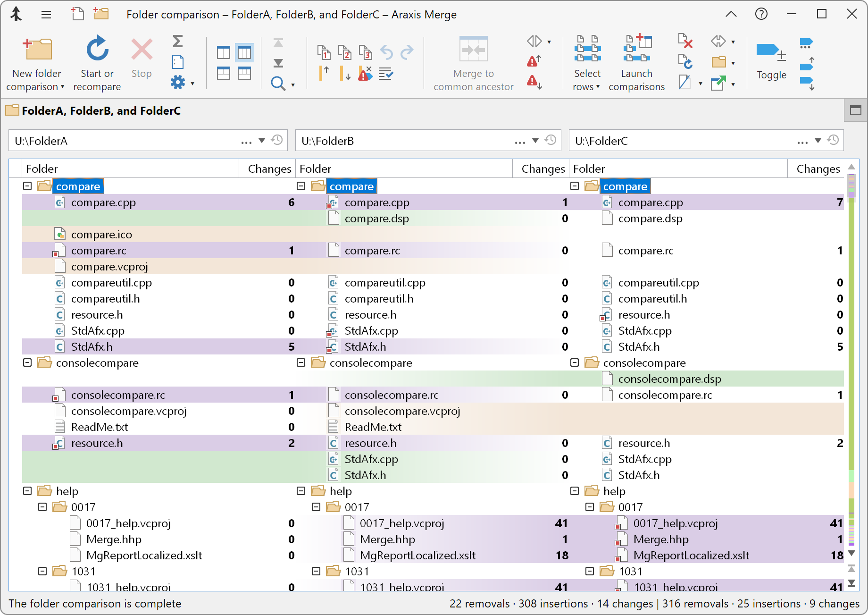Click the Toggle bookmark button
This screenshot has width=868, height=615.
[772, 61]
